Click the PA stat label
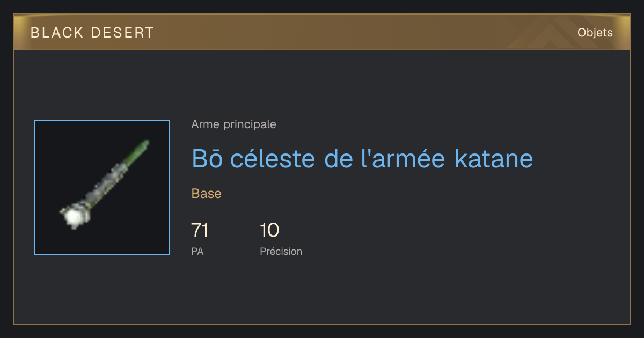This screenshot has height=338, width=644. pyautogui.click(x=197, y=251)
